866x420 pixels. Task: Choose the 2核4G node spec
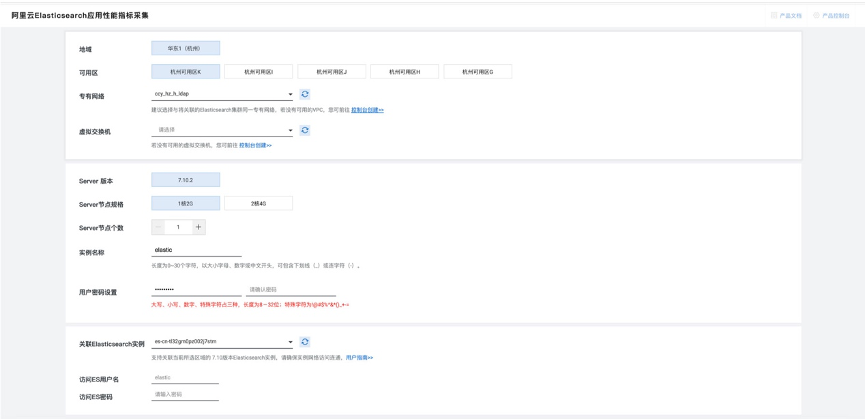[258, 203]
